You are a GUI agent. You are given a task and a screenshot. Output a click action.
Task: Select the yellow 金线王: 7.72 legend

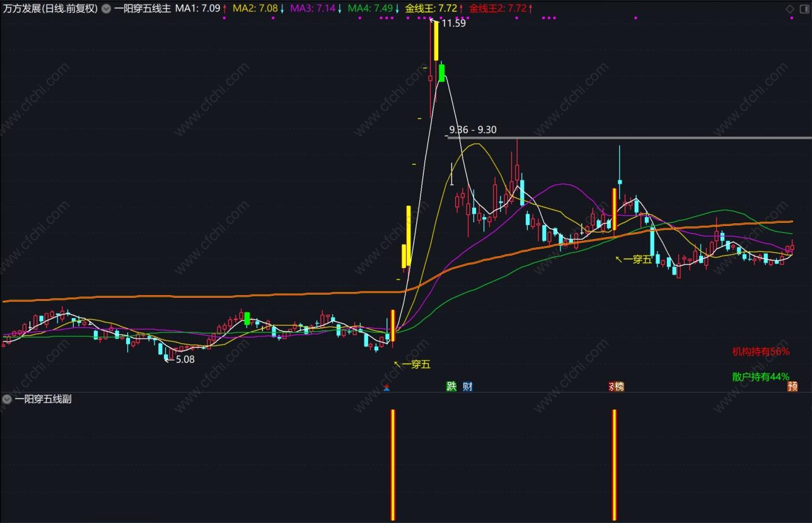431,9
